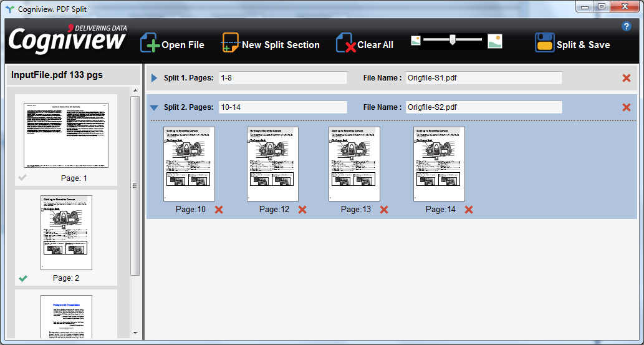Click the New Split Section label
The height and width of the screenshot is (345, 644).
tap(281, 45)
